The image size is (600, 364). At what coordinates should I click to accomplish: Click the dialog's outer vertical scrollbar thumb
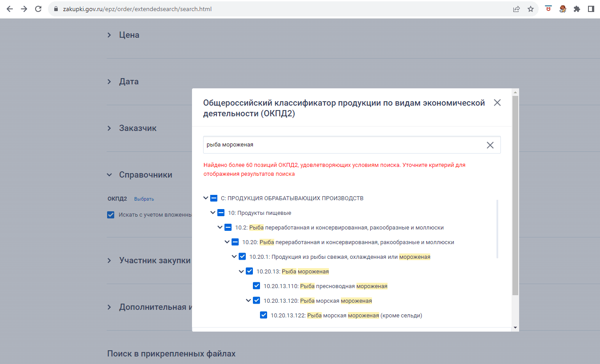tap(515, 195)
